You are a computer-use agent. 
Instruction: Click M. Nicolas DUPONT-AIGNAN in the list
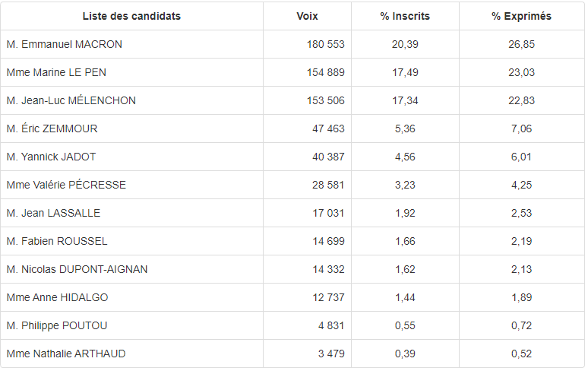[x=77, y=269]
